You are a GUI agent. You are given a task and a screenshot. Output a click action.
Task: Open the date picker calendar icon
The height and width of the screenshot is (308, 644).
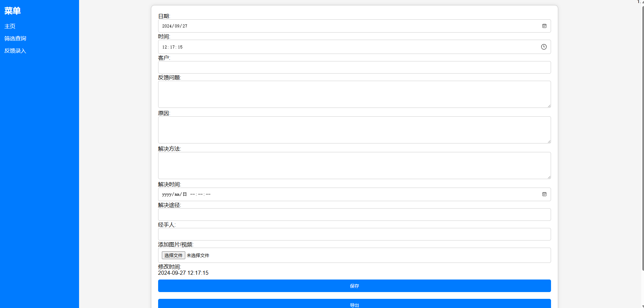pos(544,26)
